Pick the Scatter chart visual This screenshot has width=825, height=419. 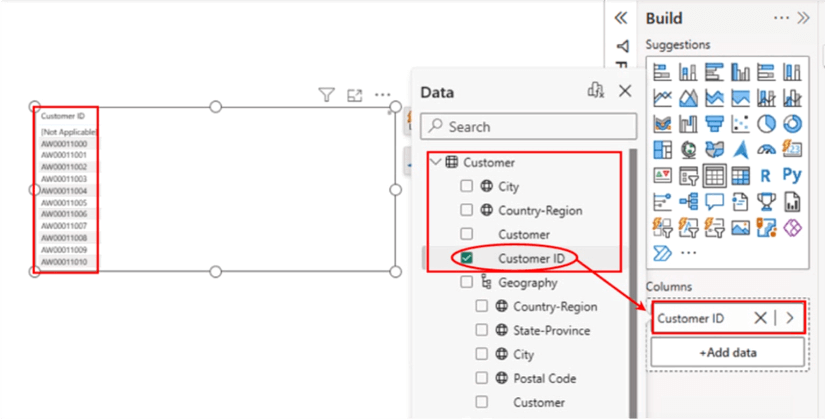pyautogui.click(x=740, y=124)
